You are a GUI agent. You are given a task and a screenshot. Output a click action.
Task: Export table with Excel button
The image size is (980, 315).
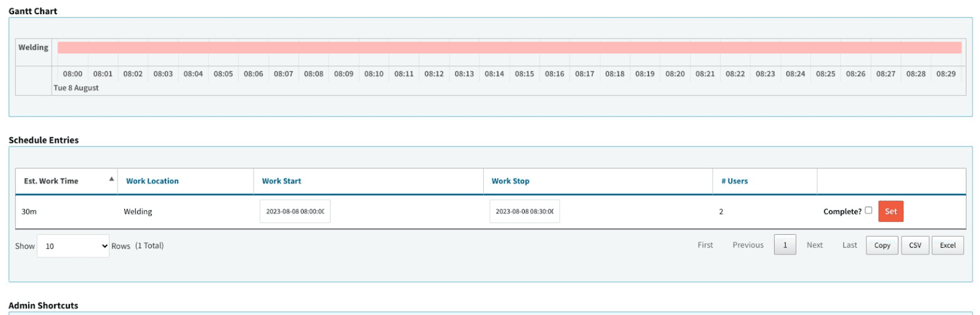[x=948, y=245]
